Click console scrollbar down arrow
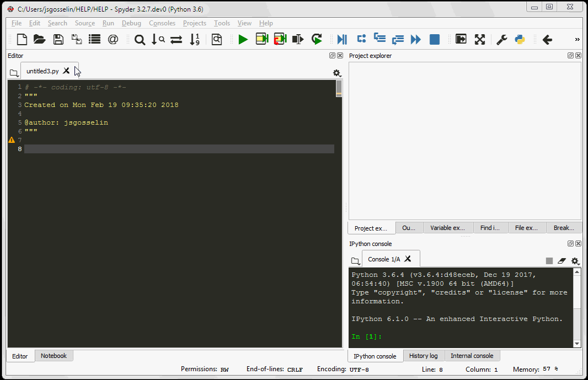The image size is (588, 380). (x=577, y=343)
